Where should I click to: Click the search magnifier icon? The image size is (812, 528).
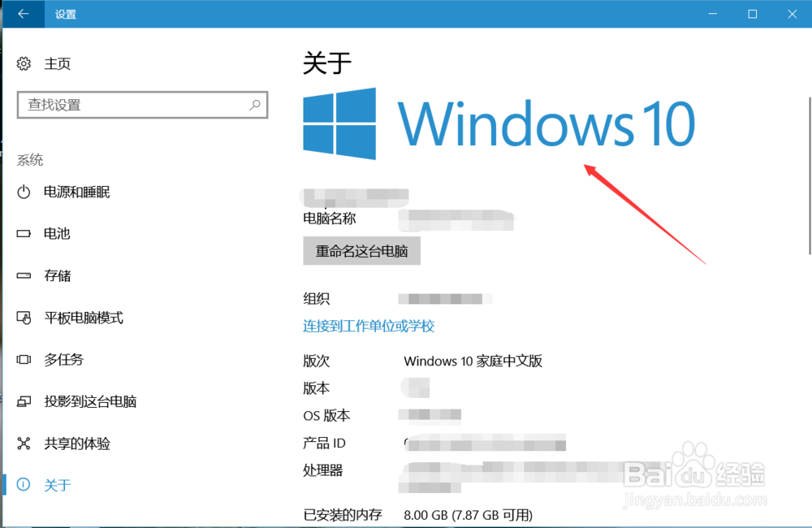pos(255,105)
